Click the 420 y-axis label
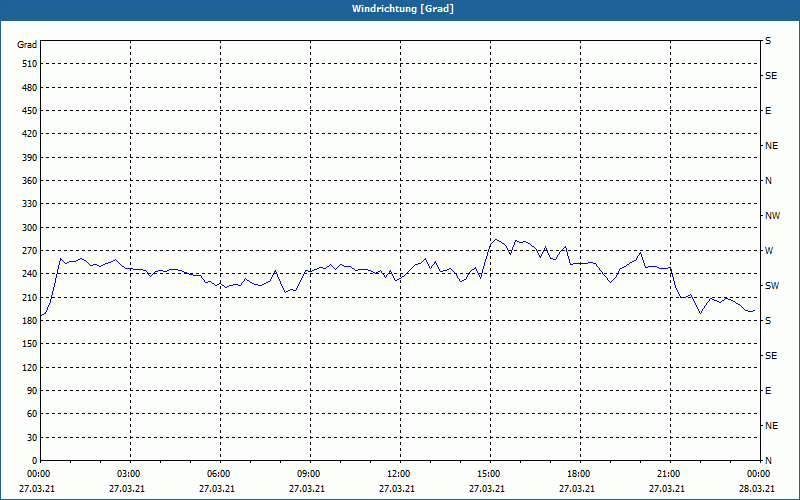 click(30, 134)
